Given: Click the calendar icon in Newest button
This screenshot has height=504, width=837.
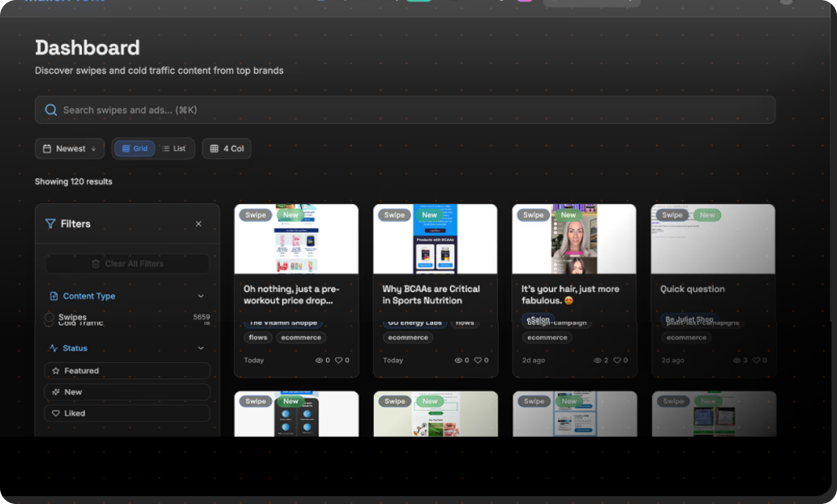Looking at the screenshot, I should 47,149.
